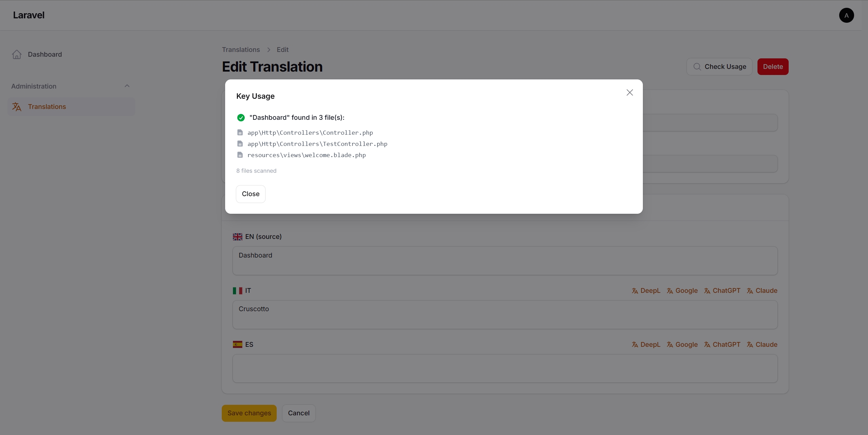Click into the empty ES translation textarea
The image size is (868, 435).
(505, 368)
